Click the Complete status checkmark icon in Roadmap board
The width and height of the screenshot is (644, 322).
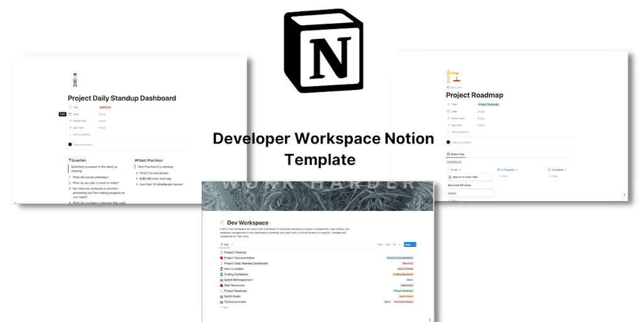(549, 170)
